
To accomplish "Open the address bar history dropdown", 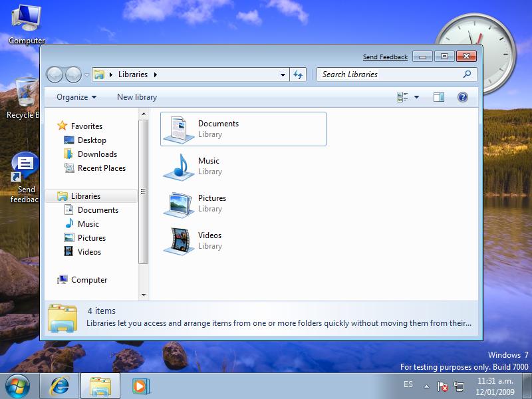I will (283, 74).
